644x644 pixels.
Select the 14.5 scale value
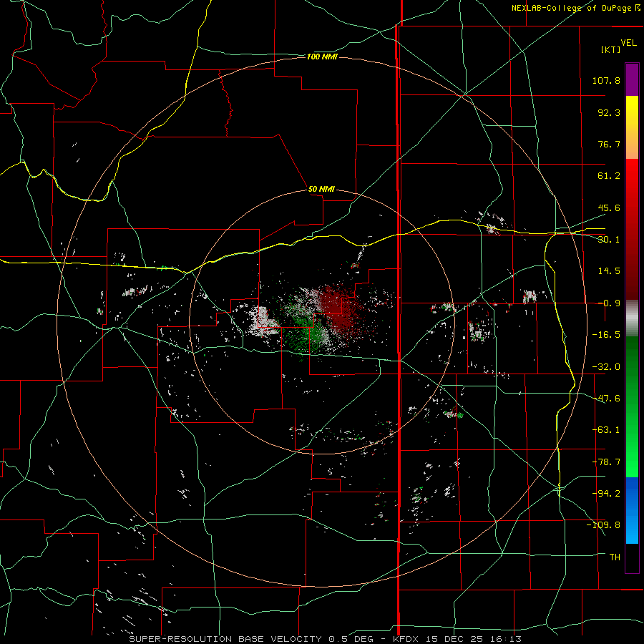(609, 271)
